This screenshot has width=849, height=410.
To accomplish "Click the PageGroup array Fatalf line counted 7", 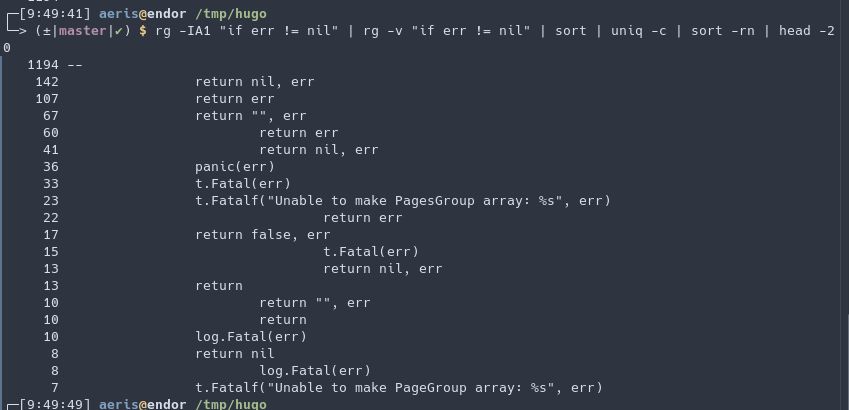I will tap(398, 388).
